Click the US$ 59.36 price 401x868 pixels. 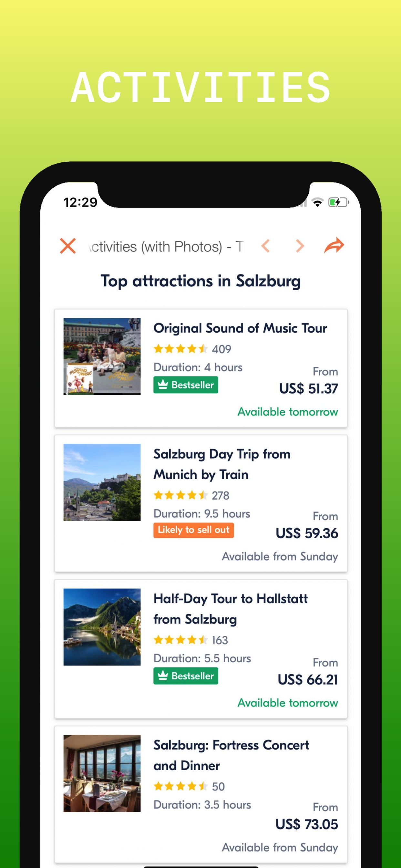point(307,533)
